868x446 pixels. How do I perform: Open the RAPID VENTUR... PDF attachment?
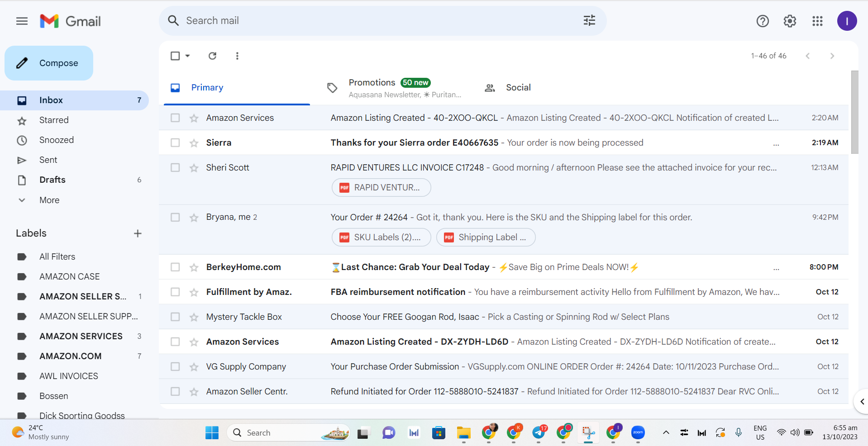click(x=381, y=188)
